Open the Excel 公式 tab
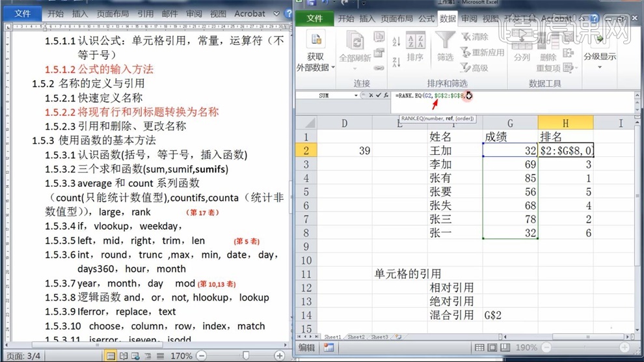The width and height of the screenshot is (644, 362). (426, 18)
